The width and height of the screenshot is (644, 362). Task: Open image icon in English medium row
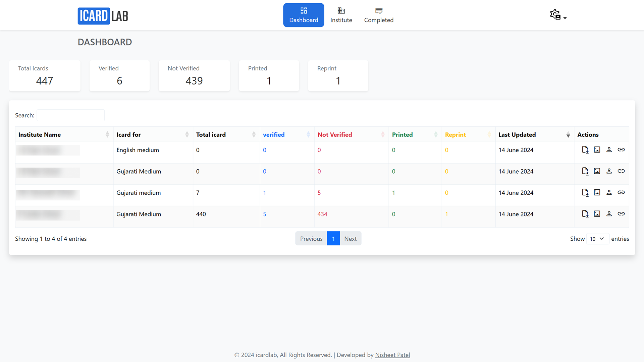(597, 150)
